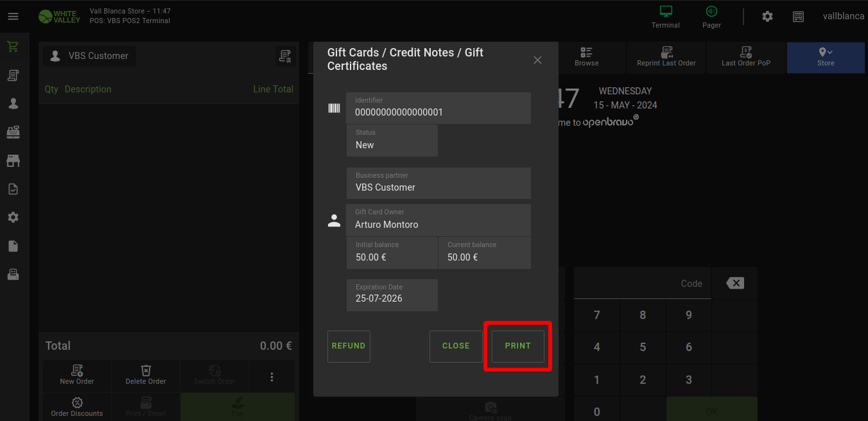Click the Expiration Date field
This screenshot has width=868, height=421.
(392, 295)
